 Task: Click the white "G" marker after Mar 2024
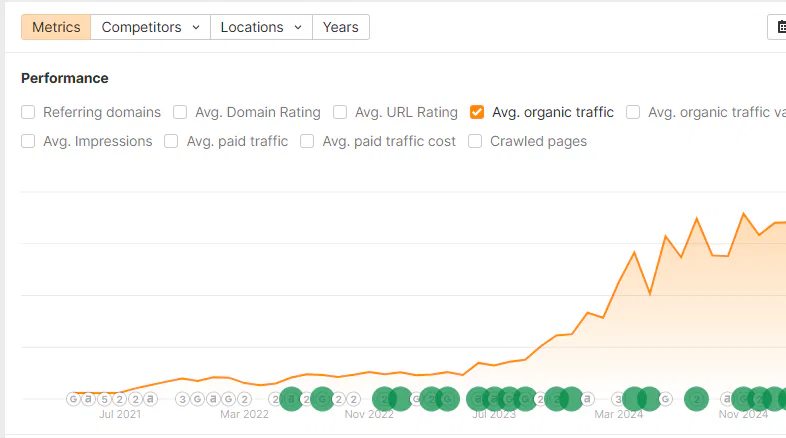(665, 399)
